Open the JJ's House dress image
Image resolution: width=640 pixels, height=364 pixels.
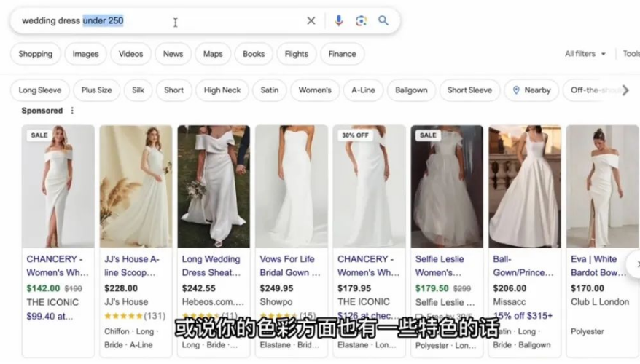click(136, 186)
